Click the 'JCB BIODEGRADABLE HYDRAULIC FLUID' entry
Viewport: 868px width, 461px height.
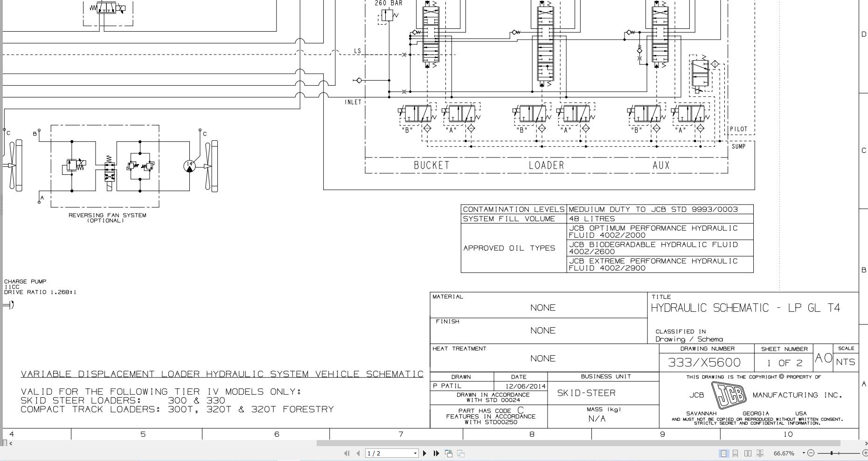(660, 248)
